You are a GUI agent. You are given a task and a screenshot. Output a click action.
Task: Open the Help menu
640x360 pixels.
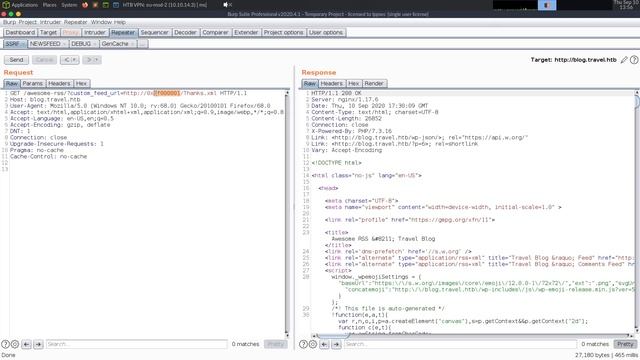tap(120, 22)
